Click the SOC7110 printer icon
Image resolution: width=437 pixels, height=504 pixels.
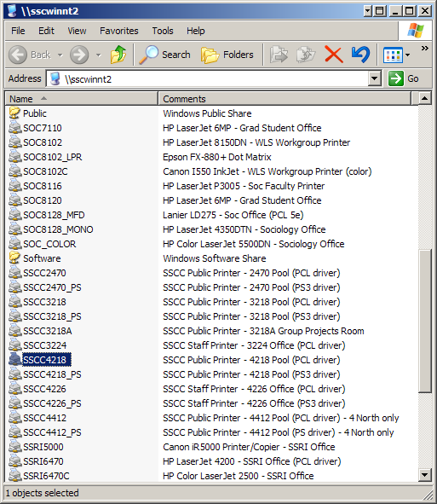tap(14, 128)
